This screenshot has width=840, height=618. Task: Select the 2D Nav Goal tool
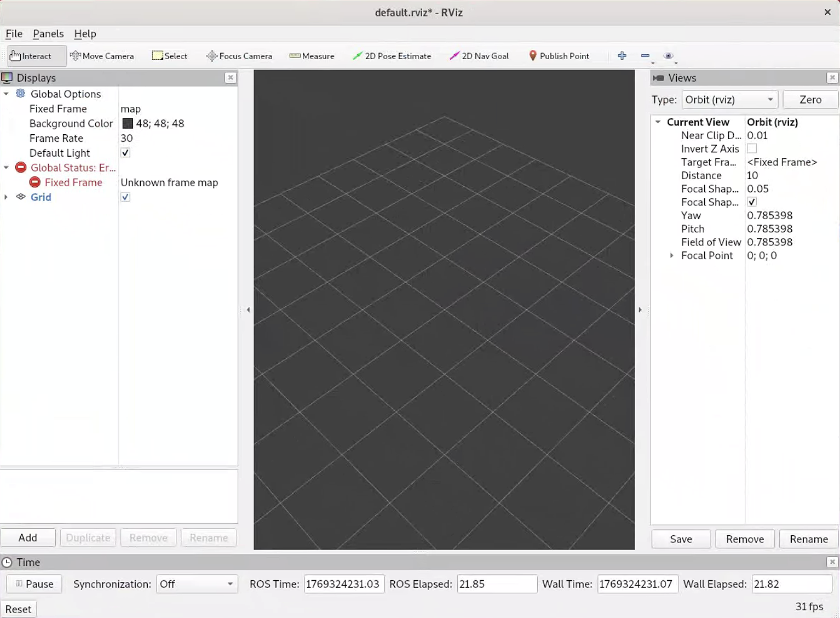point(479,56)
